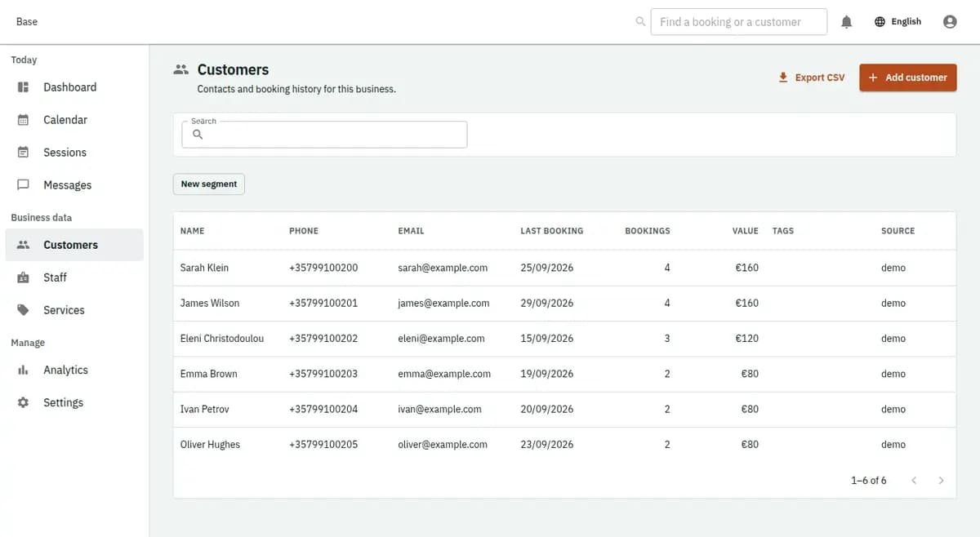
Task: Open Messages chat bubble icon
Action: pyautogui.click(x=23, y=185)
